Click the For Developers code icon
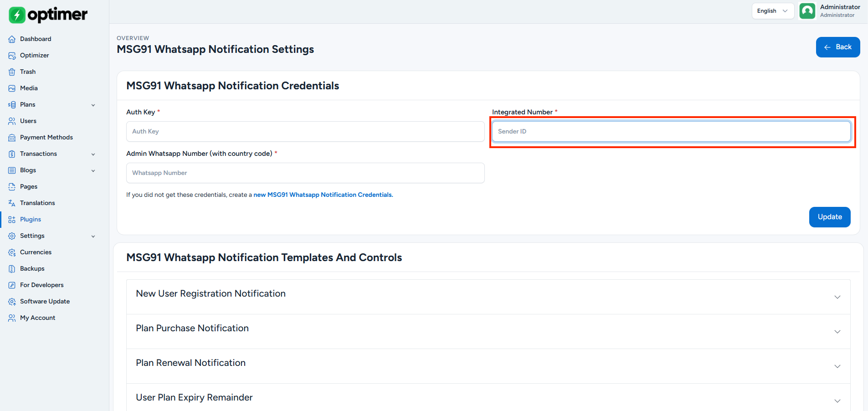Image resolution: width=868 pixels, height=411 pixels. point(12,285)
